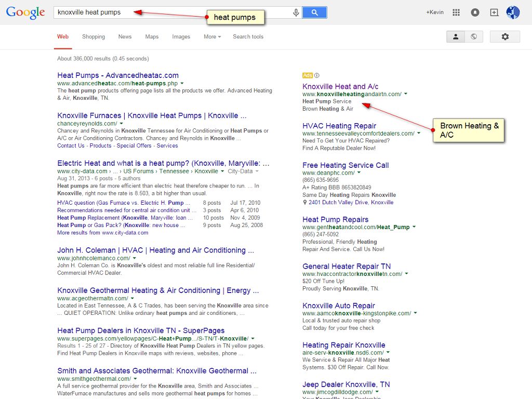532x399 pixels.
Task: Open the notifications bell icon
Action: pyautogui.click(x=475, y=12)
